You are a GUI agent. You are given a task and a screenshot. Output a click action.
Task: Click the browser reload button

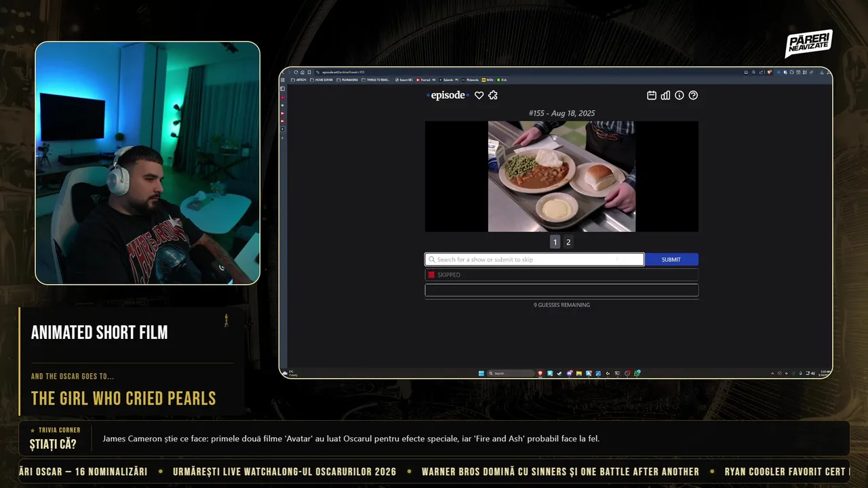click(x=296, y=73)
